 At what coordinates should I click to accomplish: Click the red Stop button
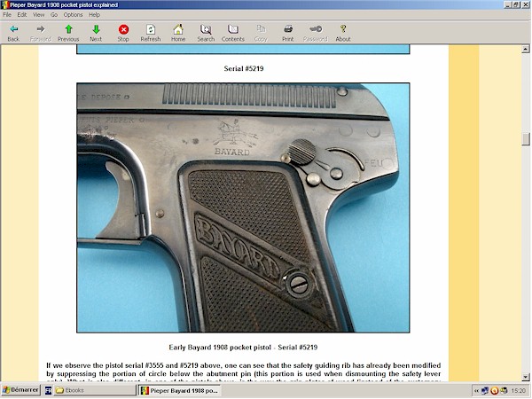point(123,33)
